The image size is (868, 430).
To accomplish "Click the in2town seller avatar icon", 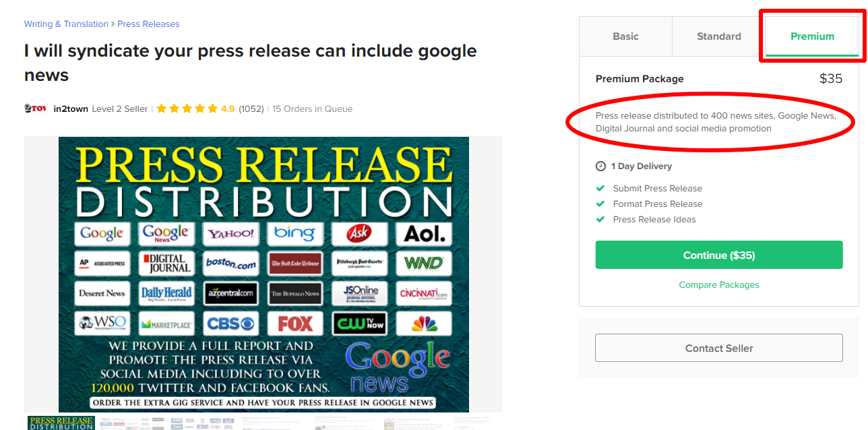I will click(x=35, y=109).
